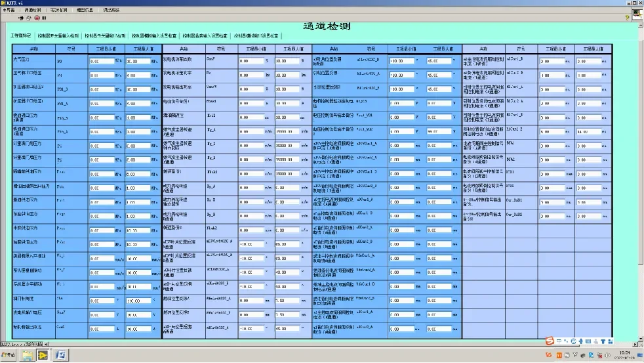
Task: Click the Cur_DAB1 row minimum value field
Action: coord(552,202)
